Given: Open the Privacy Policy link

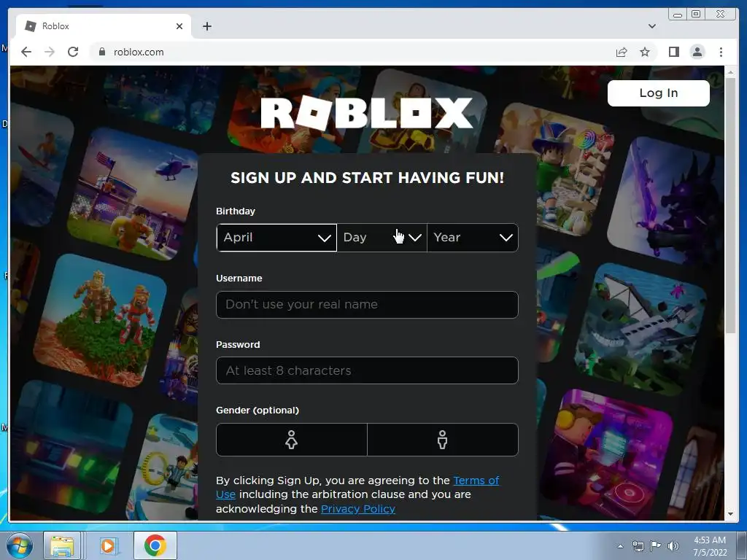Looking at the screenshot, I should click(357, 509).
